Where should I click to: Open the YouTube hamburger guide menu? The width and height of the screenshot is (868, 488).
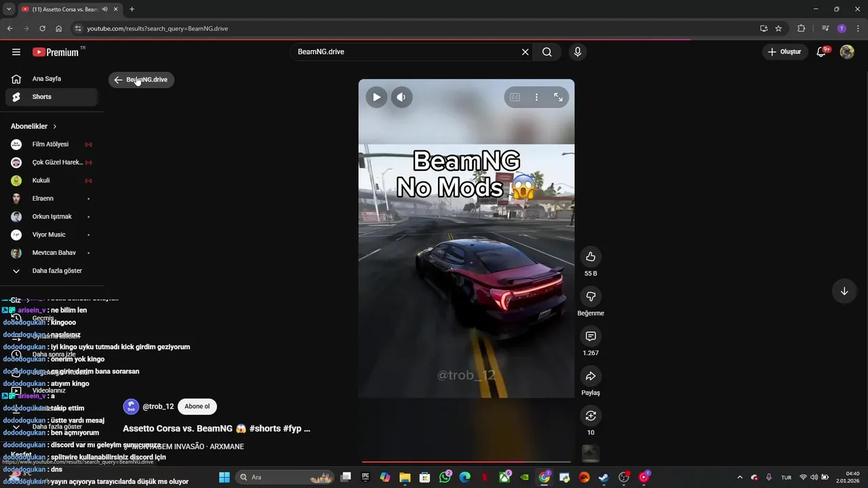(16, 52)
